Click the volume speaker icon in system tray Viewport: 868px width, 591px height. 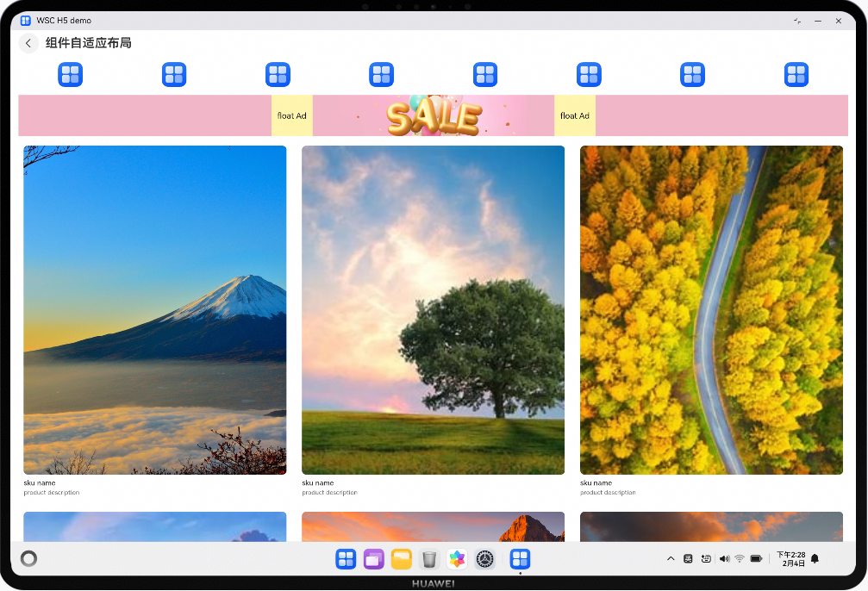(x=724, y=559)
